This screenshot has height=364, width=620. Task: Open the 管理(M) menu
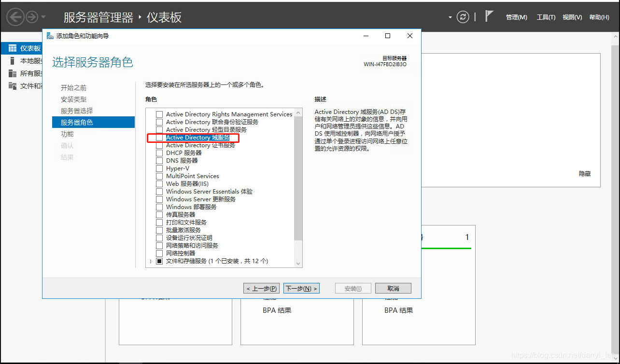point(516,17)
